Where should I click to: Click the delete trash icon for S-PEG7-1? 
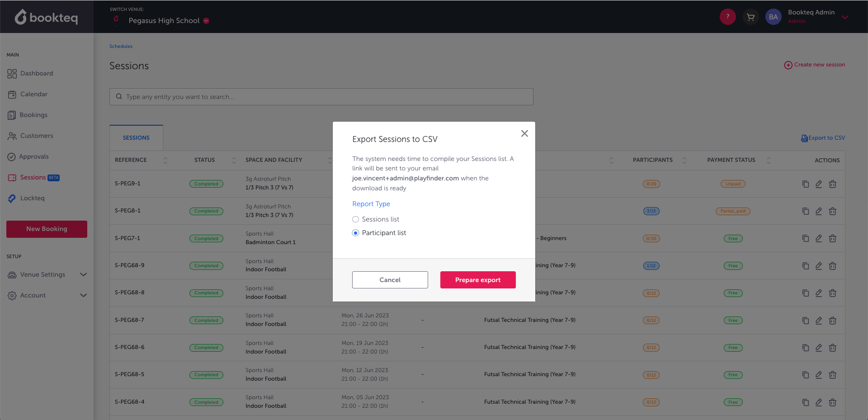tap(832, 238)
